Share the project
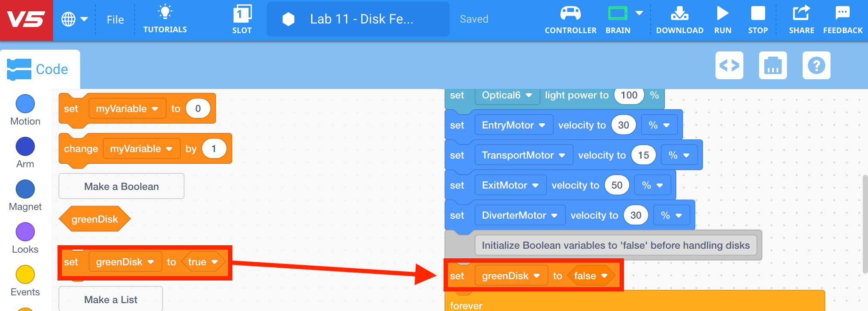 pos(801,19)
